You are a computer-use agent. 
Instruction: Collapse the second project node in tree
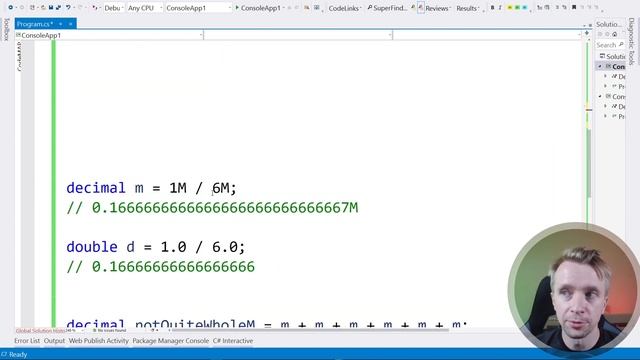(x=600, y=96)
